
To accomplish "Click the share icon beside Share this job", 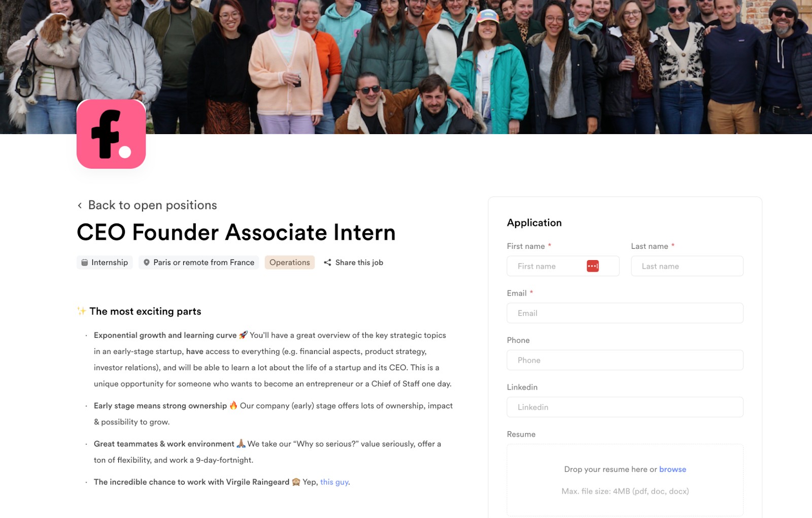I will point(327,263).
